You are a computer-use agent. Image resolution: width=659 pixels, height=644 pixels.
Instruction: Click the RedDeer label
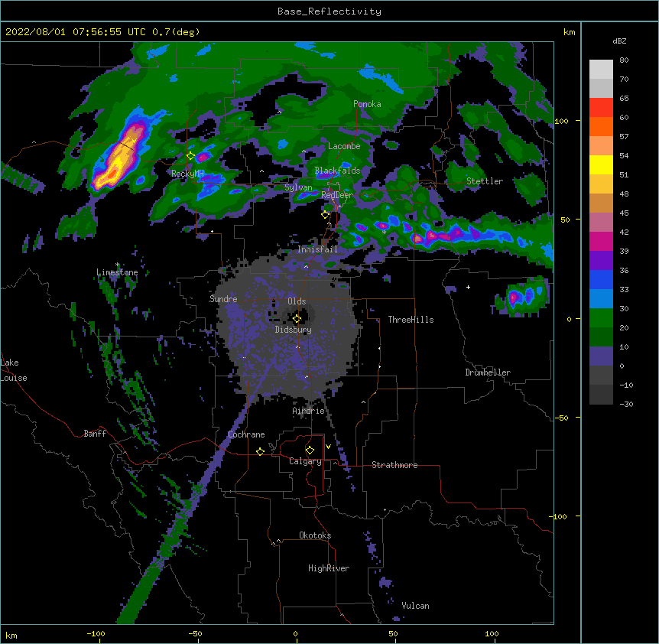[x=337, y=195]
